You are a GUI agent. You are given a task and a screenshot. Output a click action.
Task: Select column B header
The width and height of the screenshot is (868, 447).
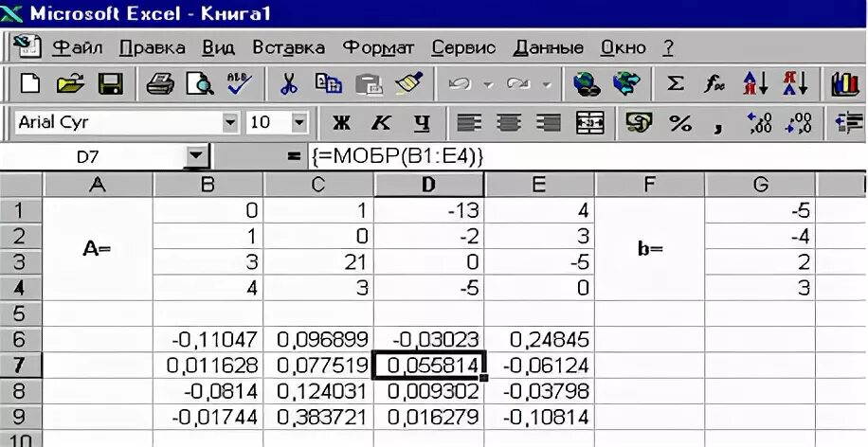pos(208,185)
